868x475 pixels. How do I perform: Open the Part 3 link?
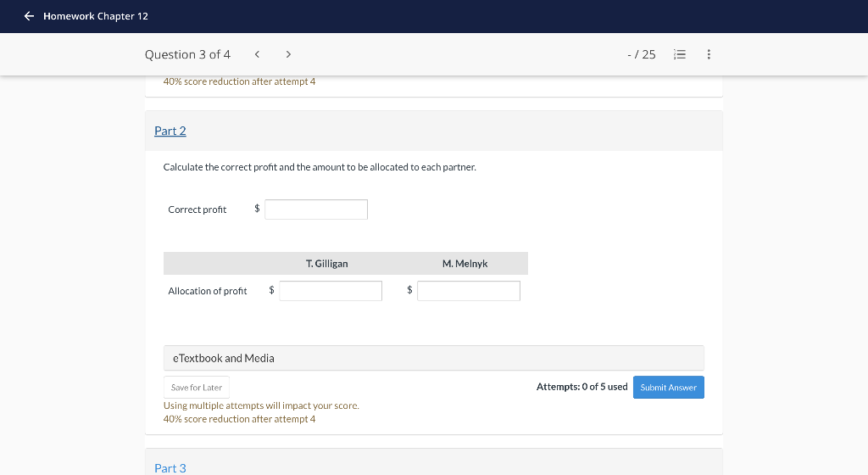[x=170, y=468]
